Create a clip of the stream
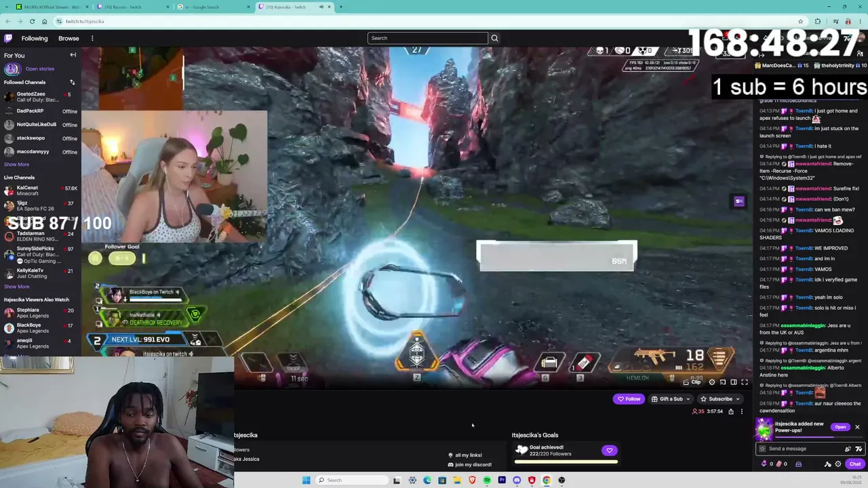The width and height of the screenshot is (868, 488). point(692,382)
